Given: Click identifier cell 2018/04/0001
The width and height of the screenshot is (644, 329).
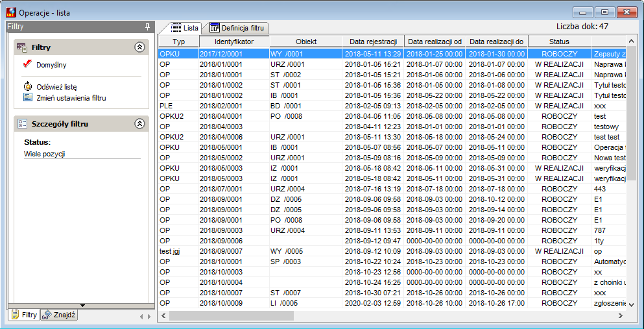Looking at the screenshot, I should pyautogui.click(x=234, y=116).
